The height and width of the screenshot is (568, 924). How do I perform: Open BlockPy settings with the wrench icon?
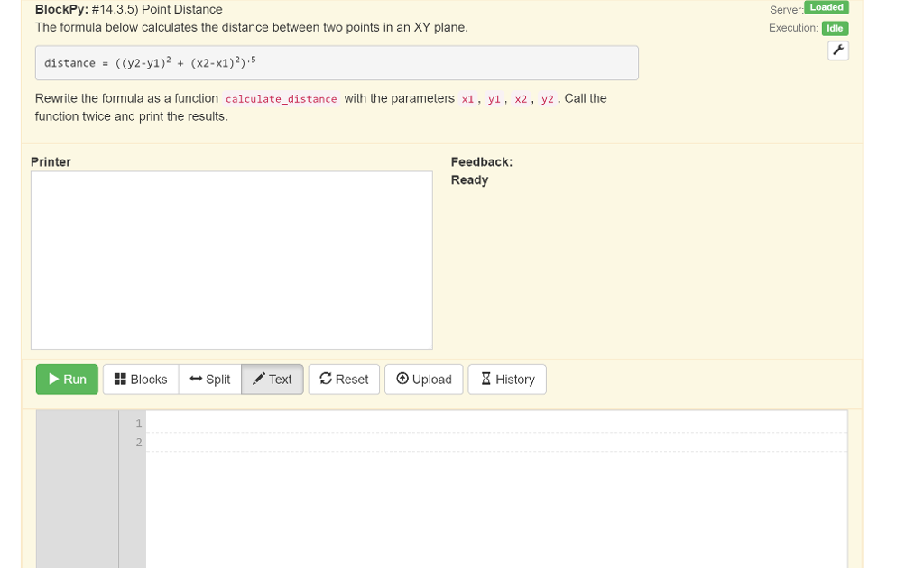839,50
